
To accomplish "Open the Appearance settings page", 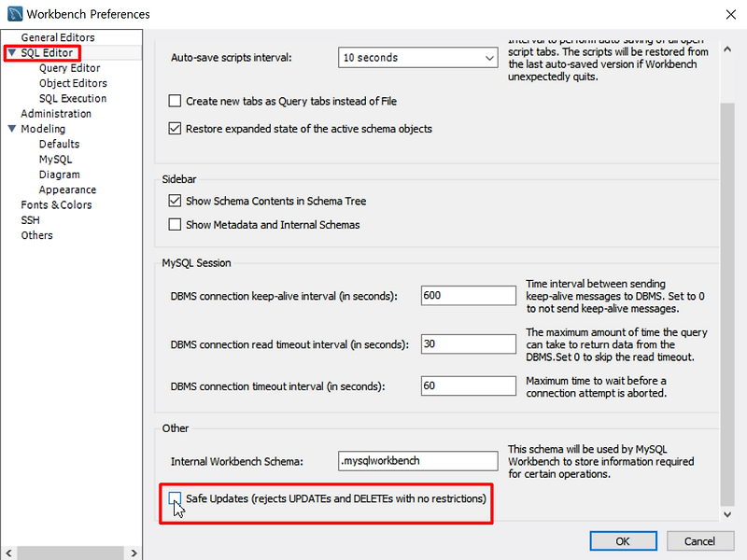I will click(x=67, y=189).
